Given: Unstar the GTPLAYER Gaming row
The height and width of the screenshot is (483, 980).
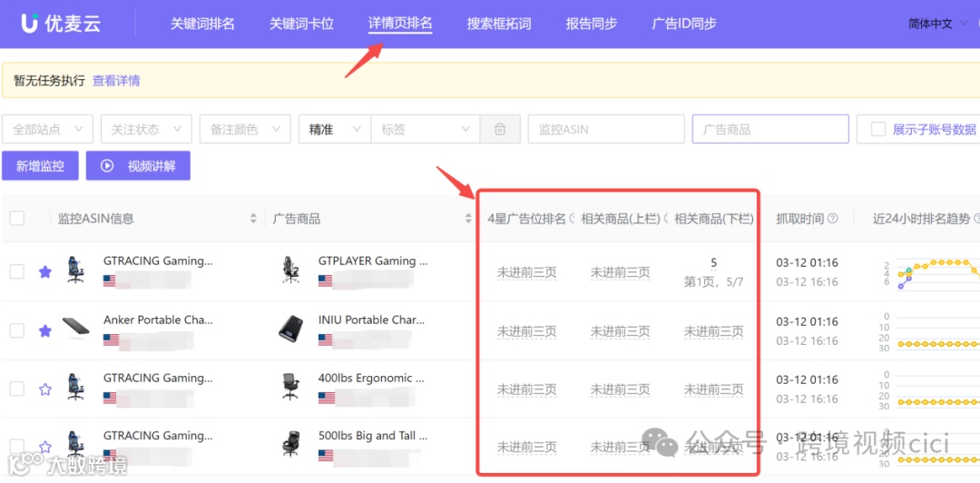Looking at the screenshot, I should click(x=45, y=271).
